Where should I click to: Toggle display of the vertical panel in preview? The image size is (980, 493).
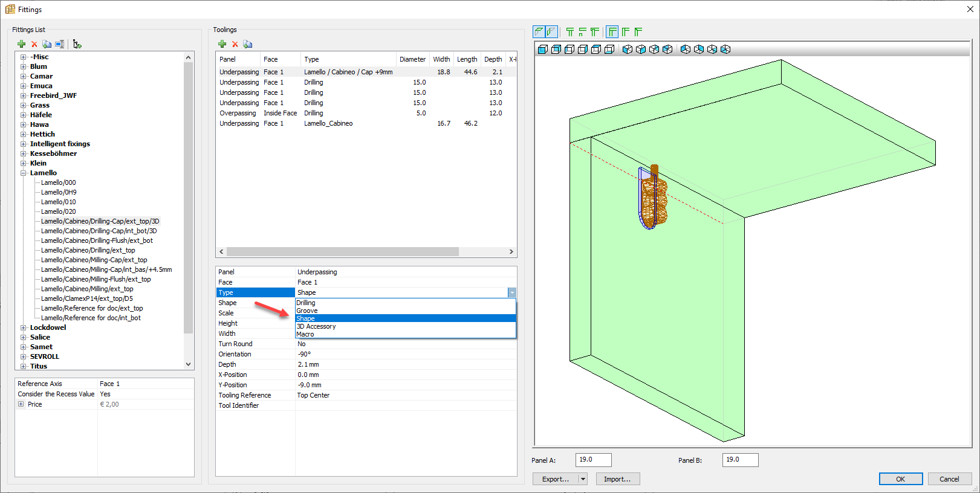coord(551,32)
